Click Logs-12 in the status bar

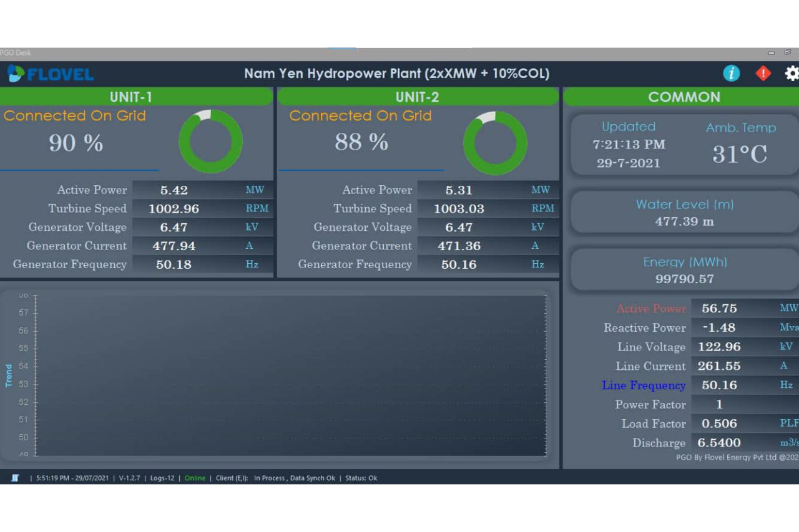[x=162, y=478]
